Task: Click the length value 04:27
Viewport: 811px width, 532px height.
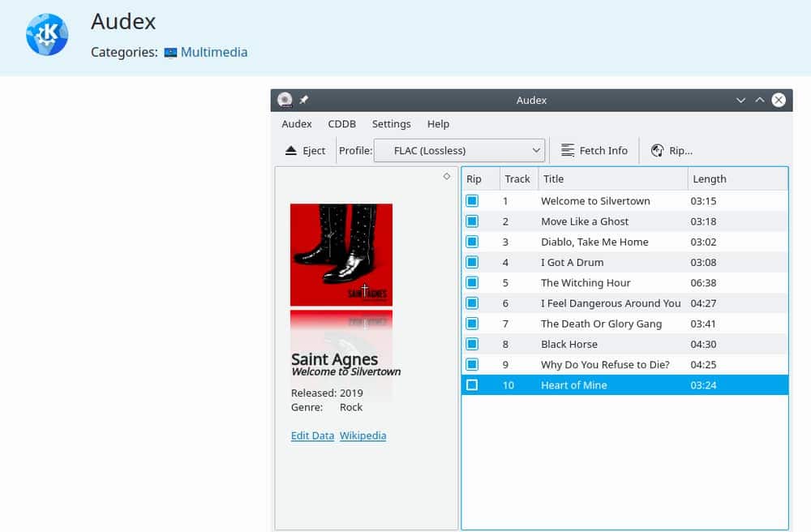Action: (x=703, y=303)
